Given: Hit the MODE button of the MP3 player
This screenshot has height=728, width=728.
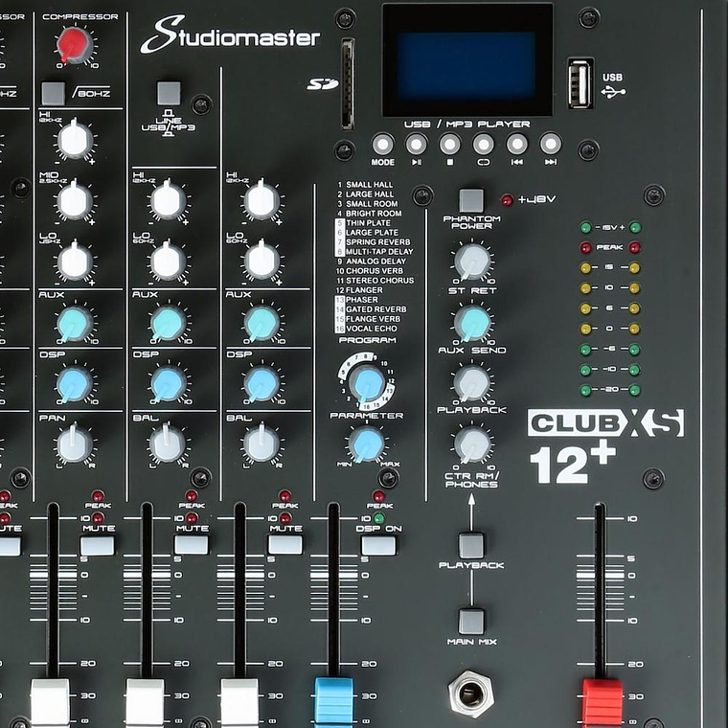Looking at the screenshot, I should coord(383,145).
